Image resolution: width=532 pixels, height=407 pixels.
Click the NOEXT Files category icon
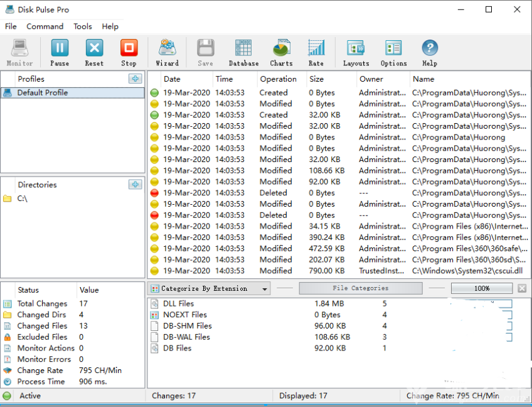[x=154, y=315]
